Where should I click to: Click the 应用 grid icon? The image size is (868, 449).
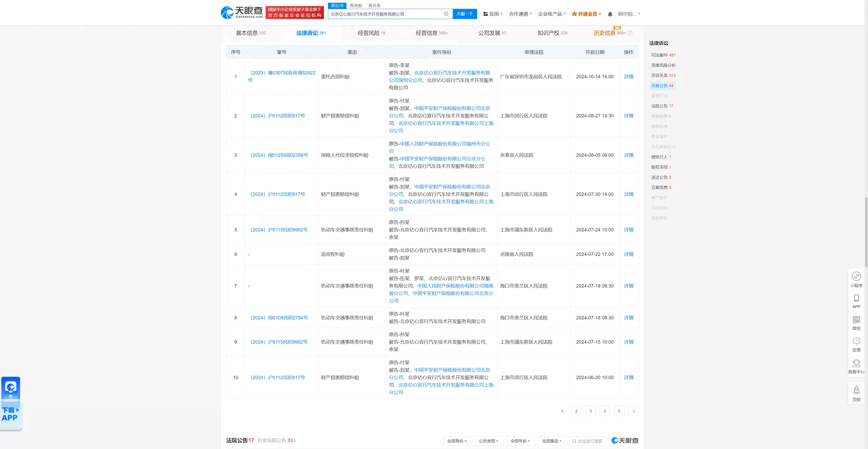click(486, 14)
